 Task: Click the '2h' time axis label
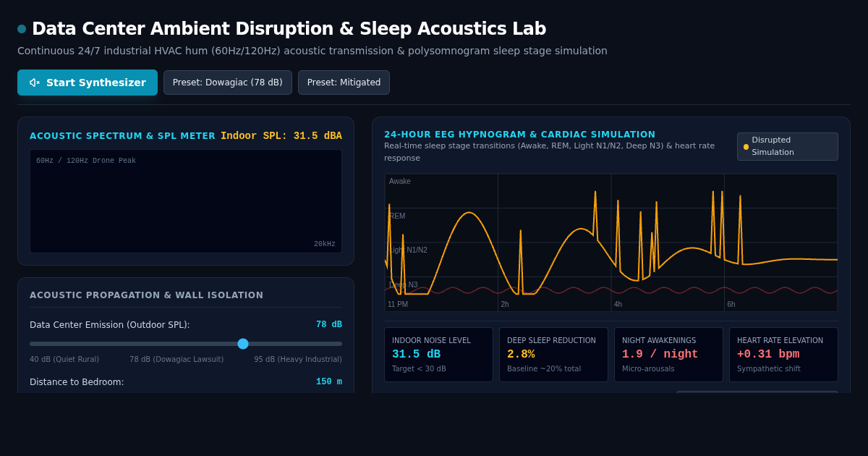click(x=505, y=304)
